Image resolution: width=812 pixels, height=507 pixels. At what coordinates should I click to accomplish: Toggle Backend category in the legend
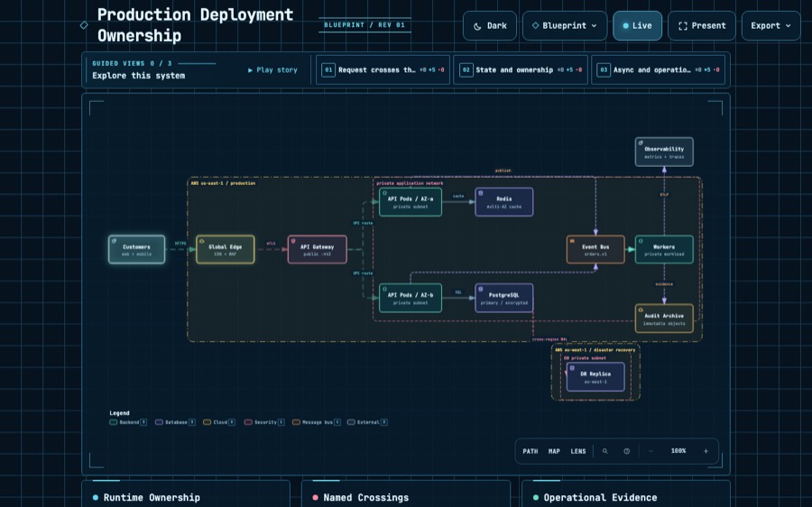(128, 422)
